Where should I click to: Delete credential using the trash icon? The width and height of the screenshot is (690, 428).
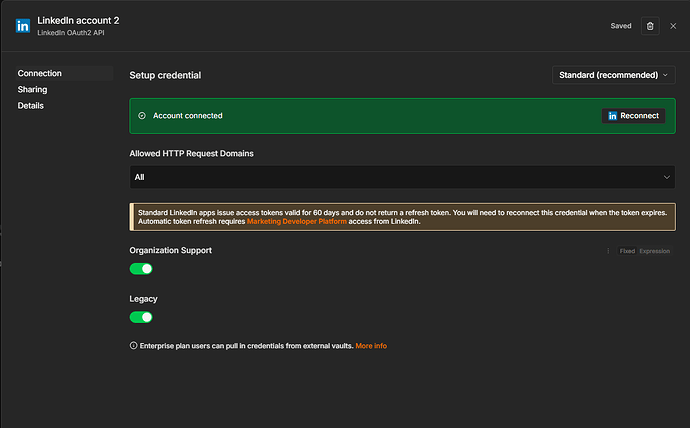tap(650, 26)
